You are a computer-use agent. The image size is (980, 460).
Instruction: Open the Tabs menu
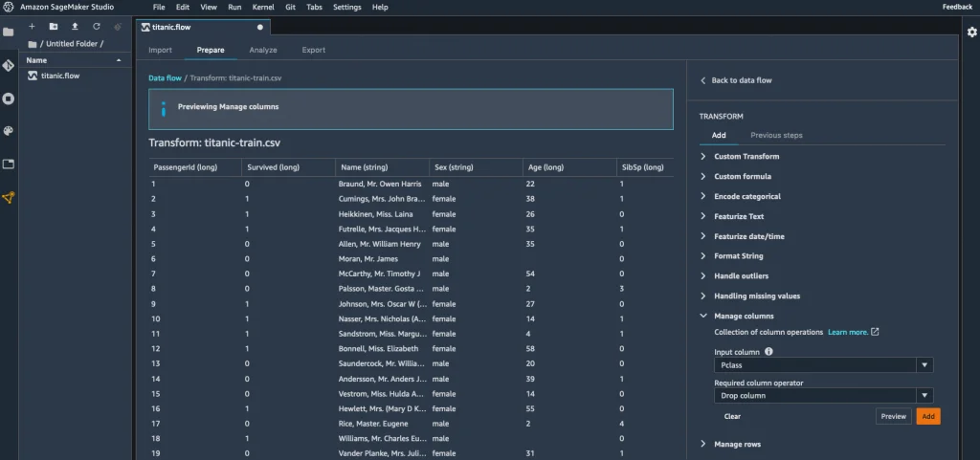pyautogui.click(x=314, y=7)
